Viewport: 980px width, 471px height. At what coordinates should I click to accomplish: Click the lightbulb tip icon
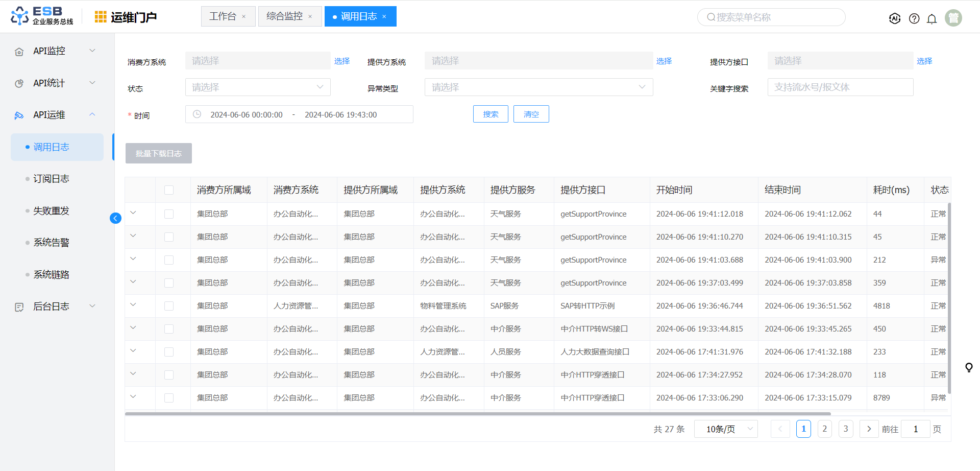[x=968, y=367]
